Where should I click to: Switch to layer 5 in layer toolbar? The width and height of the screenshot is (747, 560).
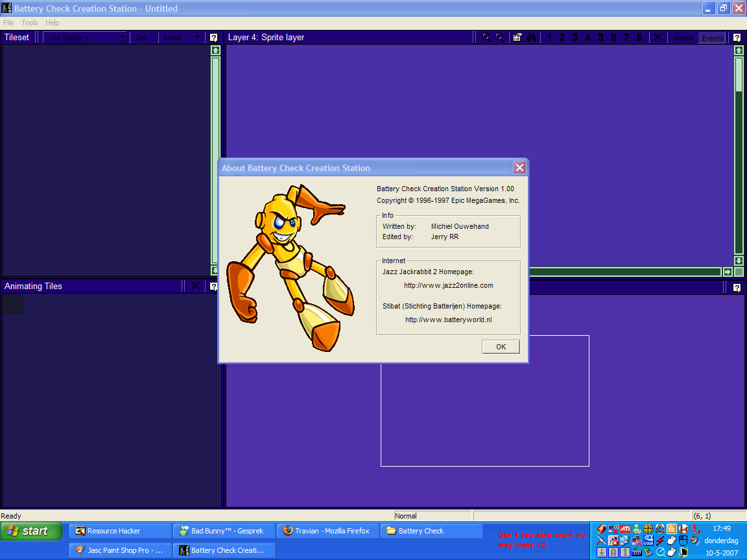[x=600, y=37]
